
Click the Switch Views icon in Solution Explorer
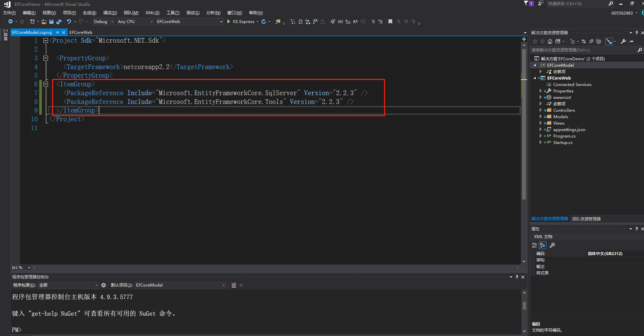tap(558, 41)
